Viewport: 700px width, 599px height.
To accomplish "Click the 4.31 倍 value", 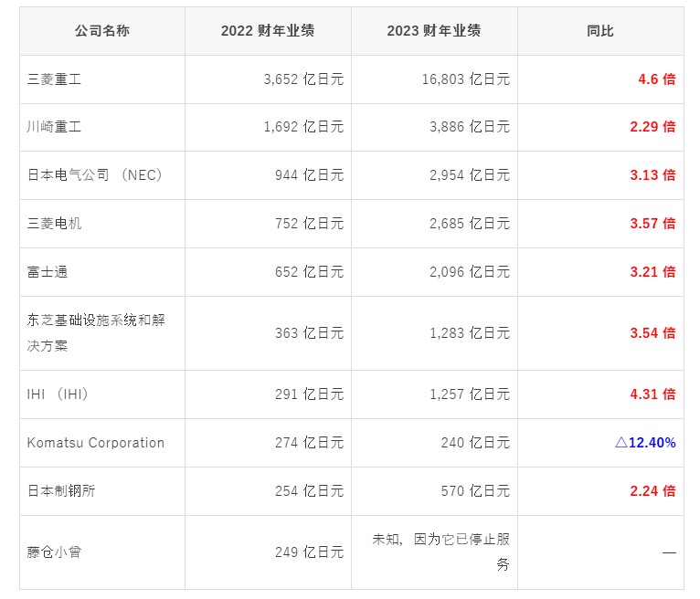I will tap(652, 394).
